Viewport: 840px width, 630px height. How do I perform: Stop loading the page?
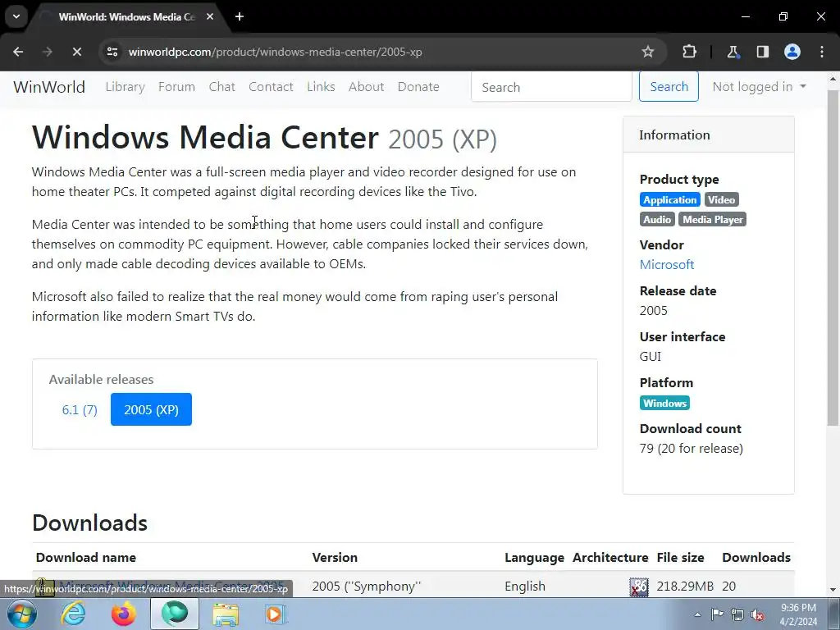76,52
